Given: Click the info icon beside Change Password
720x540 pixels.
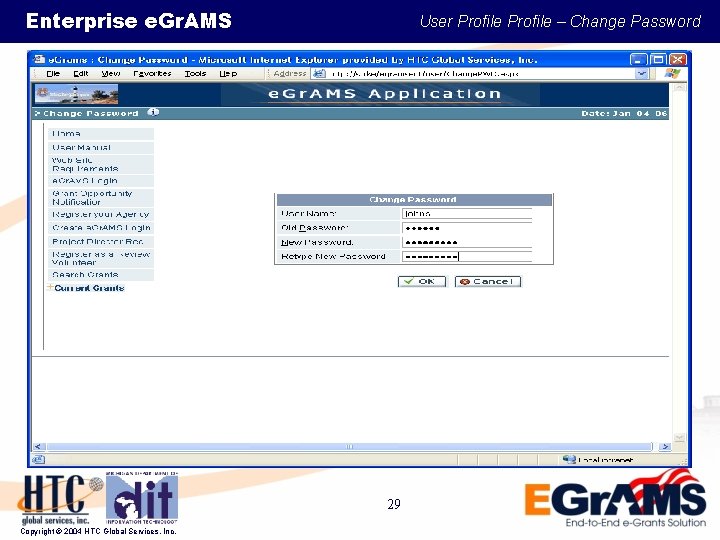Looking at the screenshot, I should (153, 112).
